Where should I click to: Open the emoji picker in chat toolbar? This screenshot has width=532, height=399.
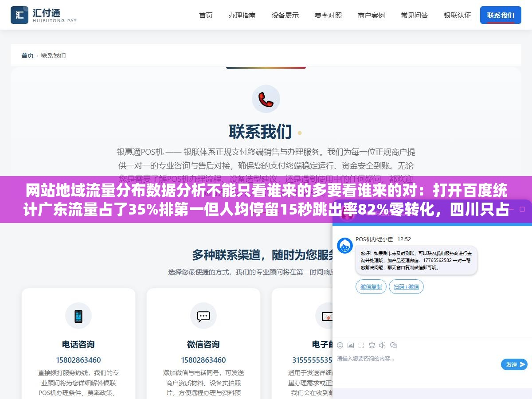340,345
